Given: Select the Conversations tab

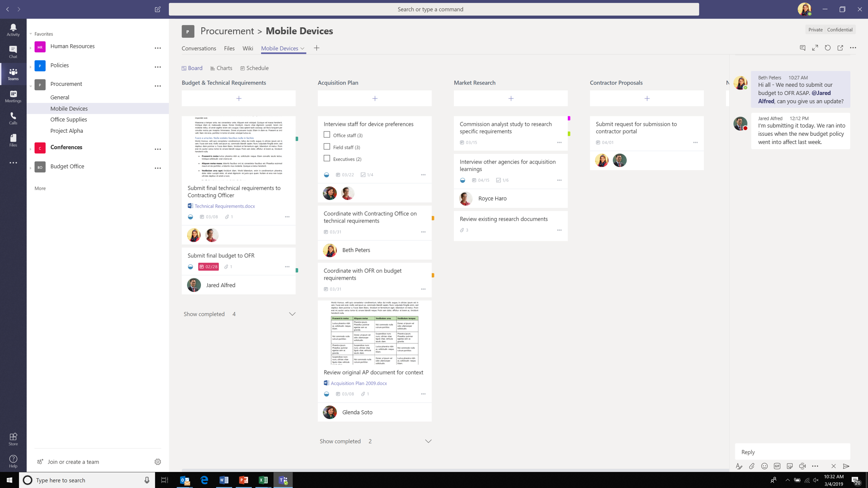Looking at the screenshot, I should (199, 48).
